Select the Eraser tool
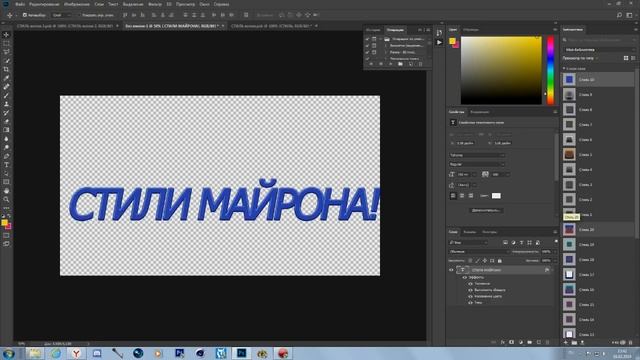This screenshot has width=640, height=360. pyautogui.click(x=6, y=121)
